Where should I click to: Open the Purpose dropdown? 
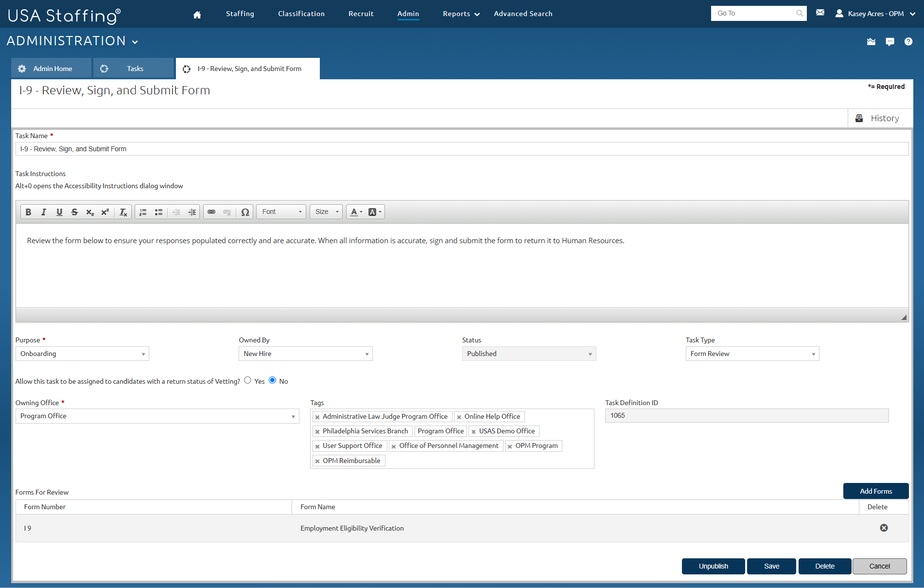tap(82, 354)
